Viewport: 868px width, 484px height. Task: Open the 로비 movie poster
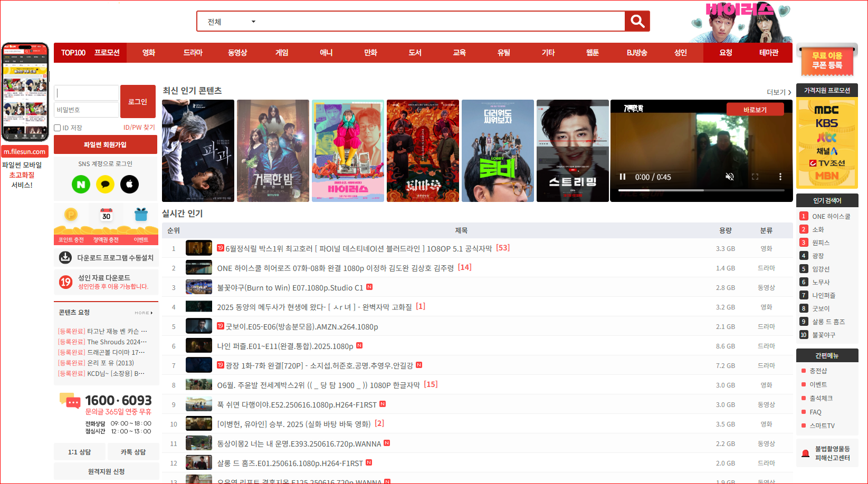point(498,151)
